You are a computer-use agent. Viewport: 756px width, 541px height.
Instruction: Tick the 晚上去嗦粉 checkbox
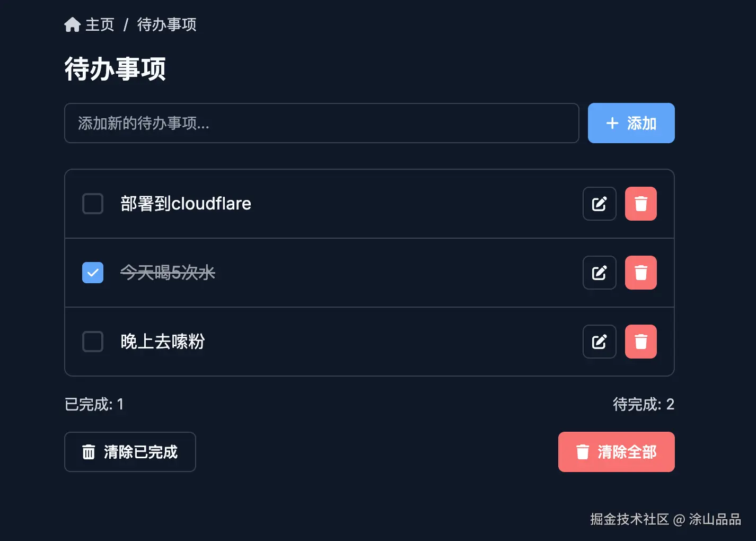pos(93,342)
